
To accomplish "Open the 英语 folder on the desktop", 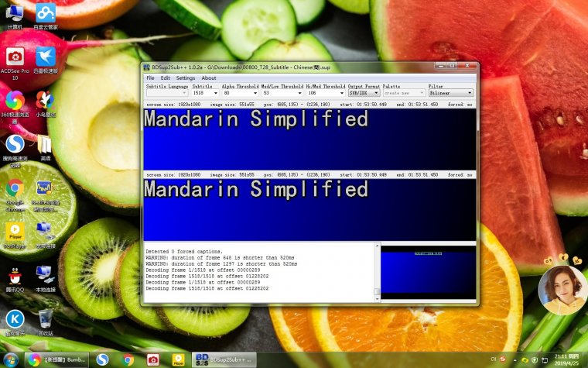I will click(46, 148).
